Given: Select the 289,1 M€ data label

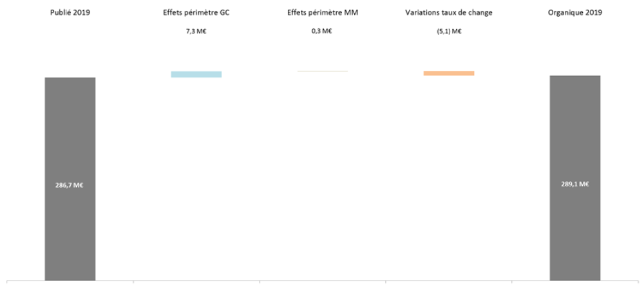Looking at the screenshot, I should [x=575, y=184].
